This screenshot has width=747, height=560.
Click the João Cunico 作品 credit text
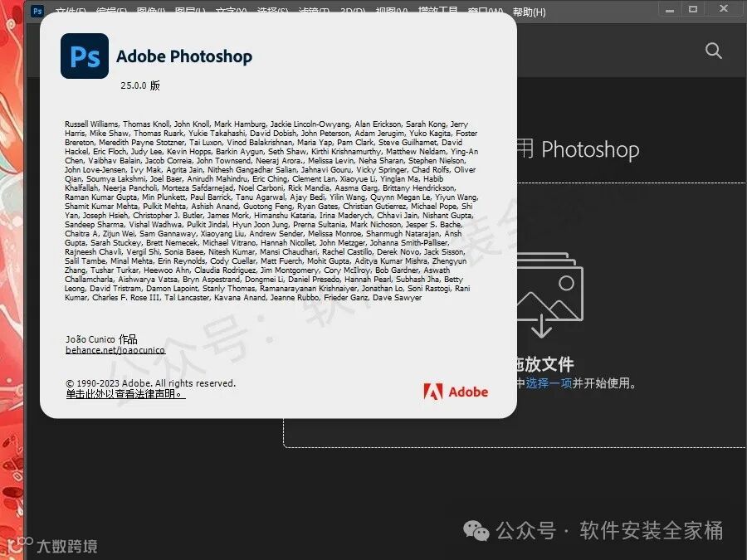point(101,339)
